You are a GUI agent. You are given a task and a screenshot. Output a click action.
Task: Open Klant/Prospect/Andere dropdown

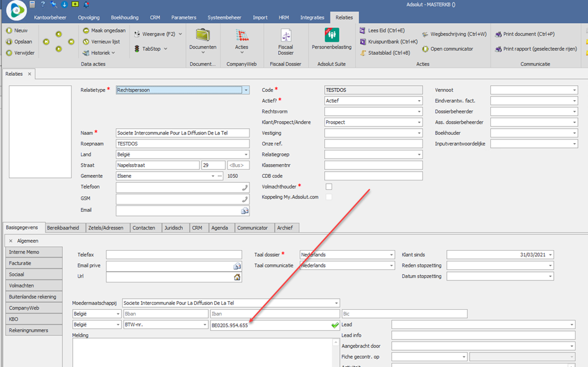click(x=419, y=123)
